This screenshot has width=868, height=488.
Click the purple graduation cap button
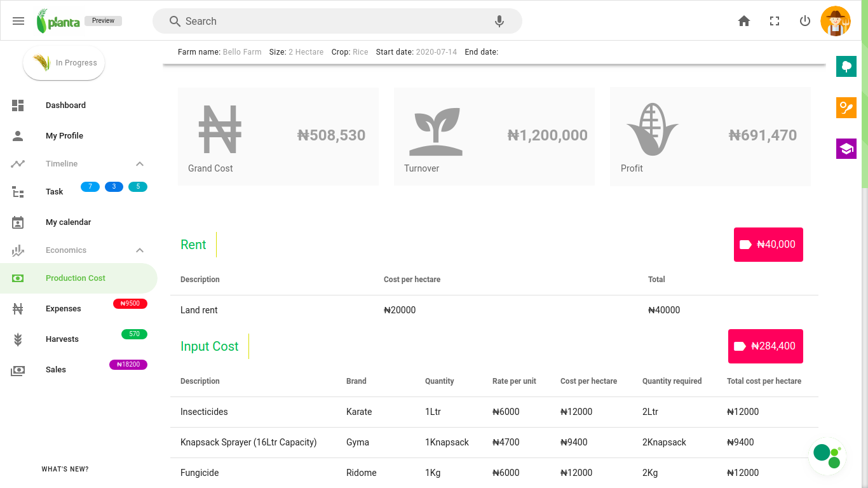tap(846, 149)
